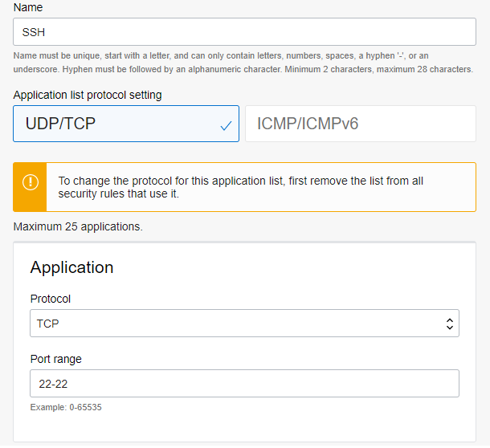Click the "Example: 0-65535" hint text
Viewport: 490px width, 448px height.
(x=66, y=407)
